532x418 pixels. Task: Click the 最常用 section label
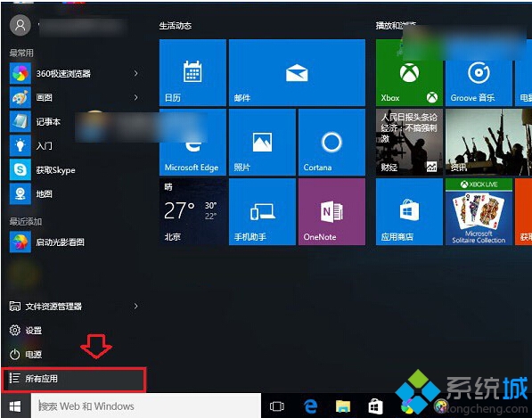(21, 53)
